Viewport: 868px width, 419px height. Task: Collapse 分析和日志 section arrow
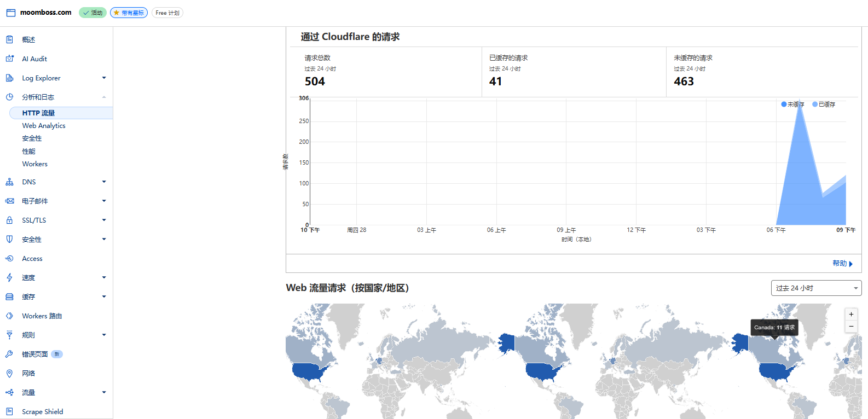(x=104, y=97)
